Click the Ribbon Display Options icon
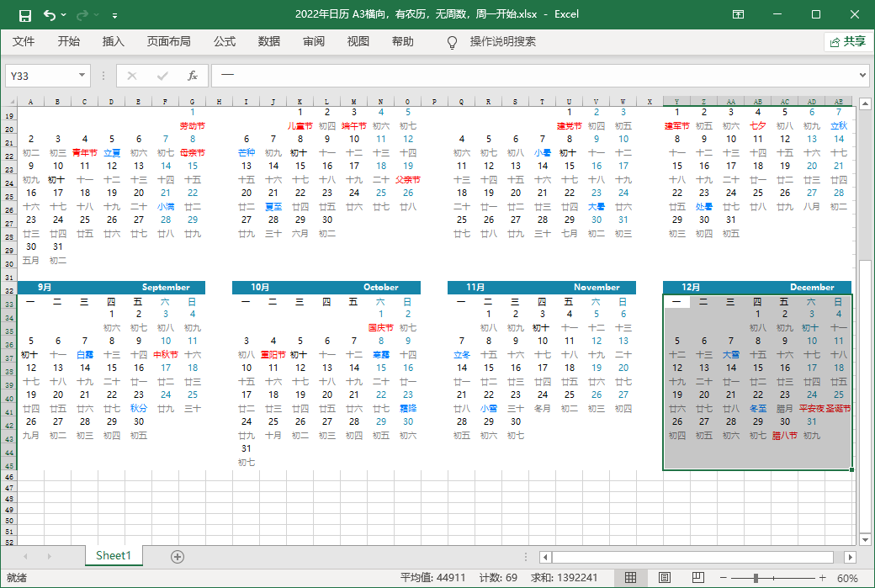Viewport: 875px width, 588px height. click(738, 14)
